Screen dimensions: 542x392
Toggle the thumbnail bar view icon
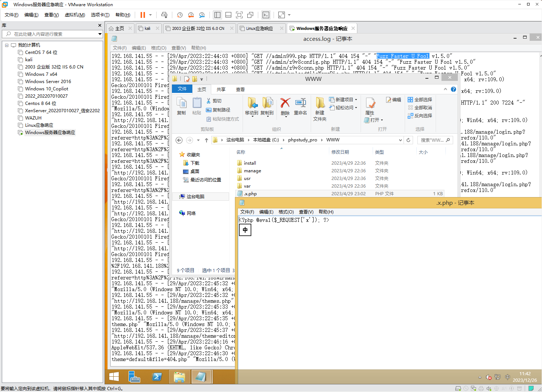(228, 15)
